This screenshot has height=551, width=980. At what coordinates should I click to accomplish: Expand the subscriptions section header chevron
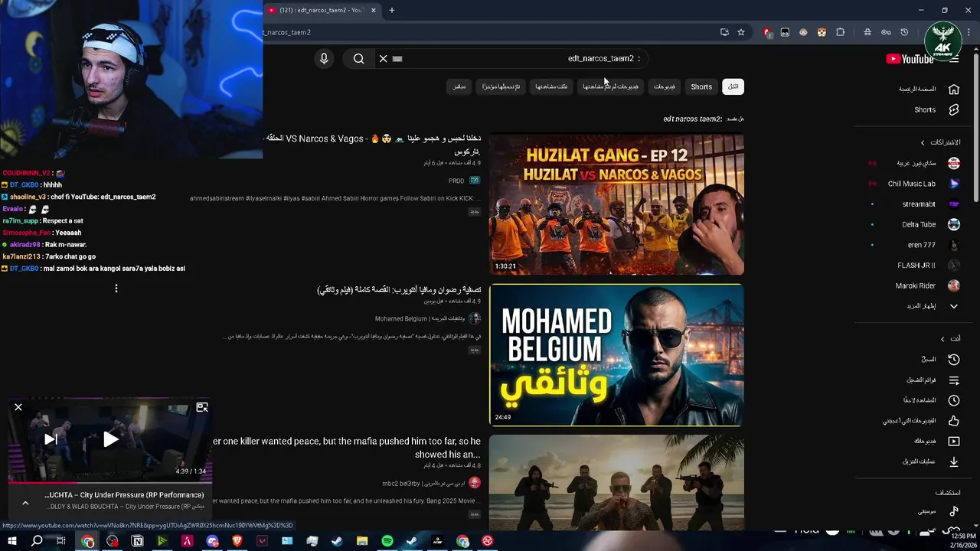pos(923,142)
